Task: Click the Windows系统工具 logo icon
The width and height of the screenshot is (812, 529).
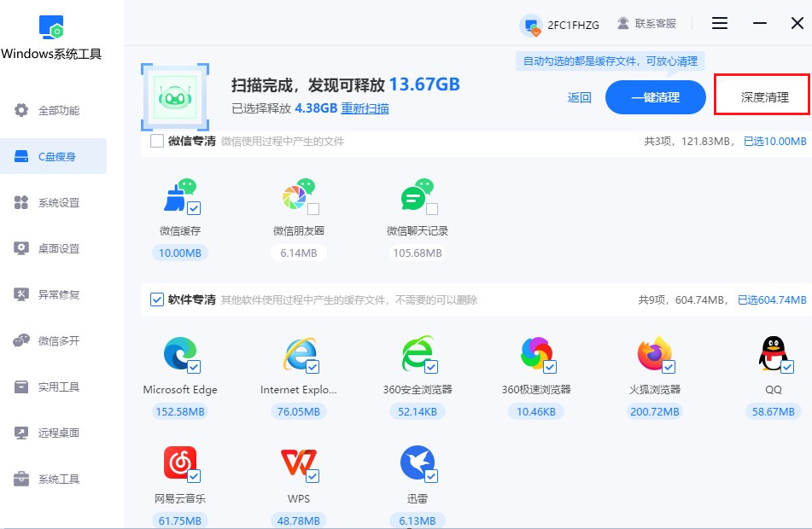Action: [51, 27]
